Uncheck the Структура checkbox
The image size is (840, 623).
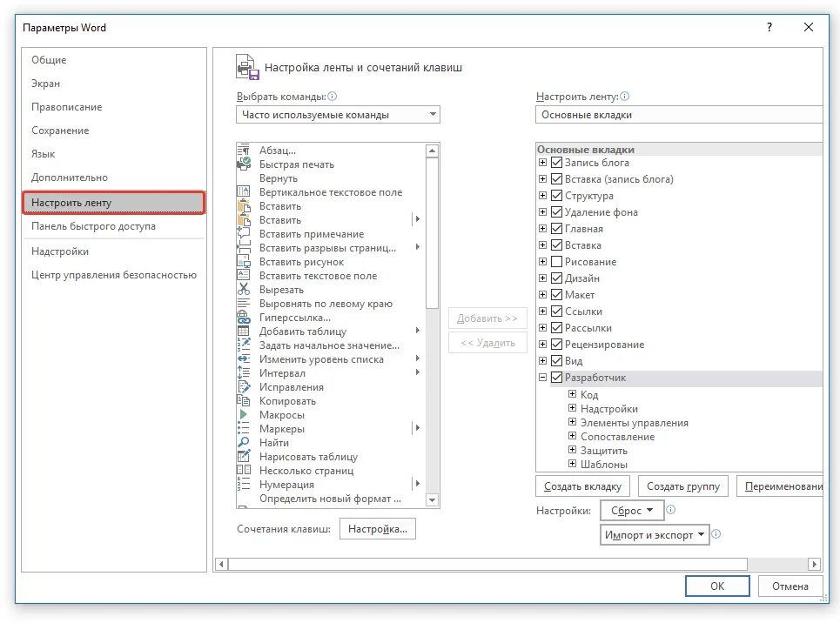coord(556,196)
